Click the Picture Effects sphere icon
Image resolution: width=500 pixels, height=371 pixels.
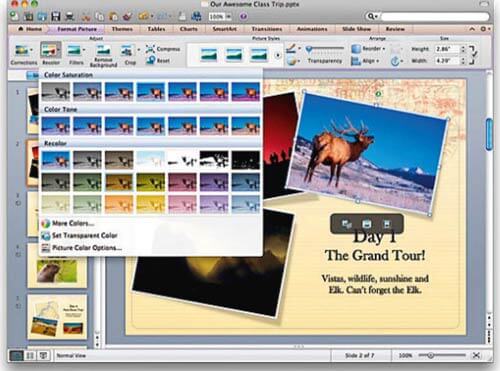[291, 61]
